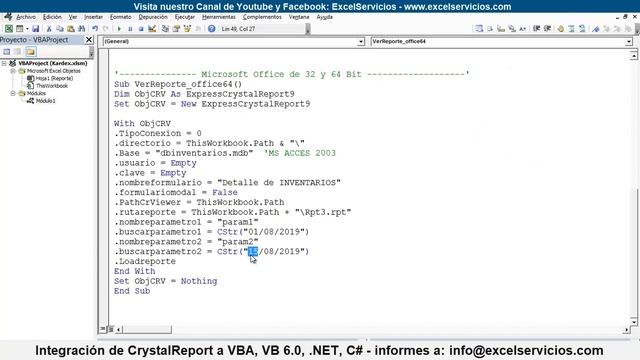The width and height of the screenshot is (640, 360).
Task: Click the List Properties/Methods edit icon
Action: click(x=479, y=29)
